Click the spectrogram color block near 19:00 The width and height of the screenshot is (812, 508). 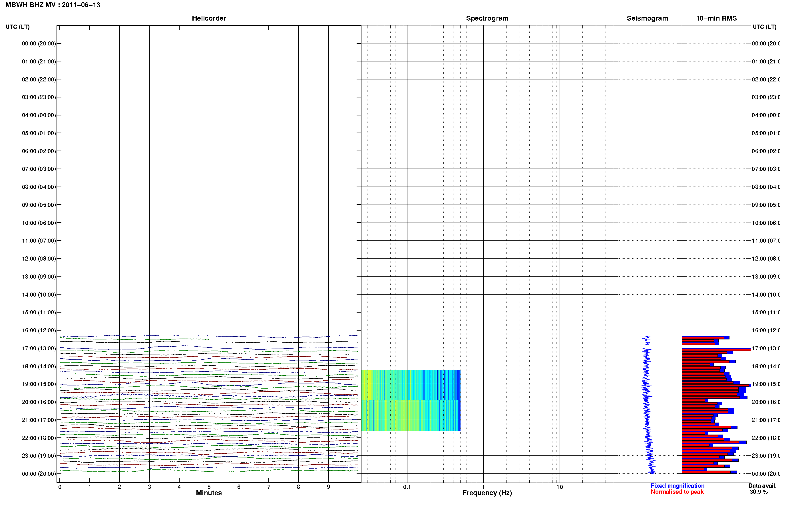pos(411,385)
